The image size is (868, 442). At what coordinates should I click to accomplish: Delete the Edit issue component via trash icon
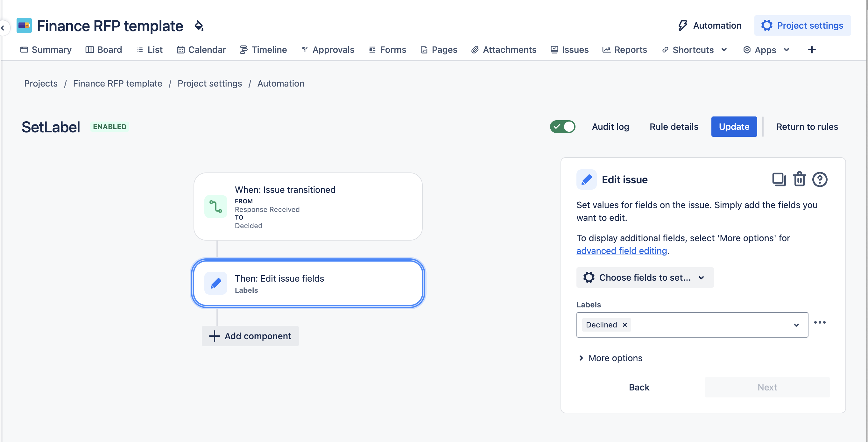[x=799, y=179]
